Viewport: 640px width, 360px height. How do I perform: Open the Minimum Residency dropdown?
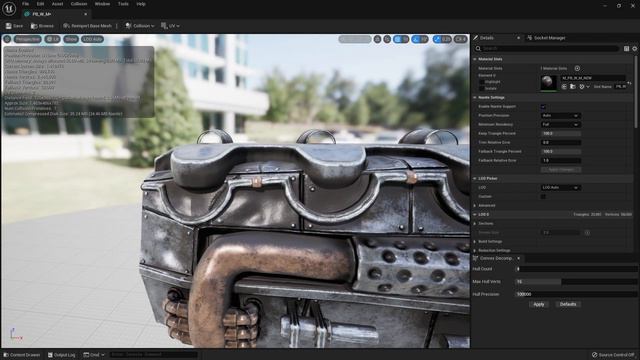point(560,124)
